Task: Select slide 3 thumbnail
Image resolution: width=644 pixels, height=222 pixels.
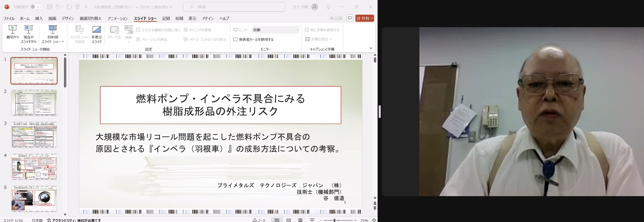Action: click(x=34, y=135)
